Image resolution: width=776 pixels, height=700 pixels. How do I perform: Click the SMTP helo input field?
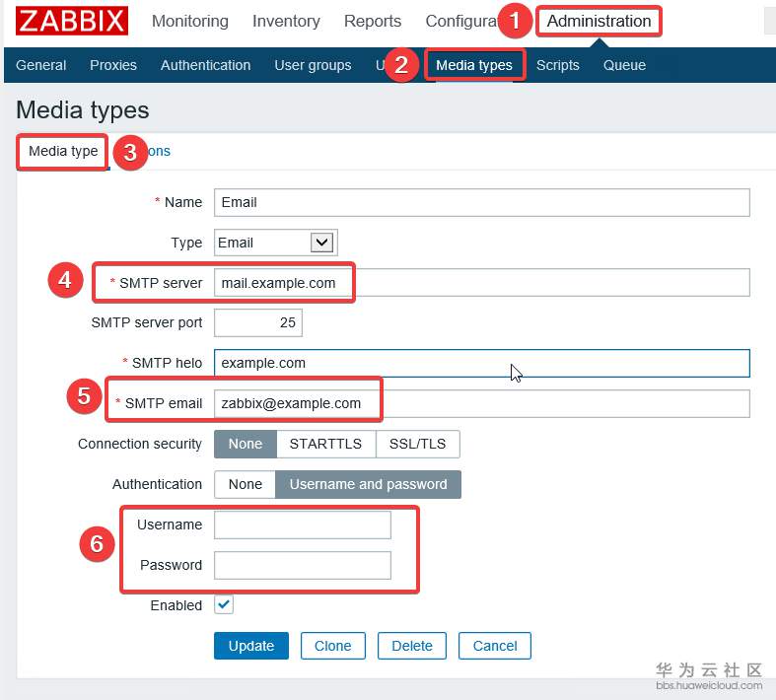coord(482,363)
